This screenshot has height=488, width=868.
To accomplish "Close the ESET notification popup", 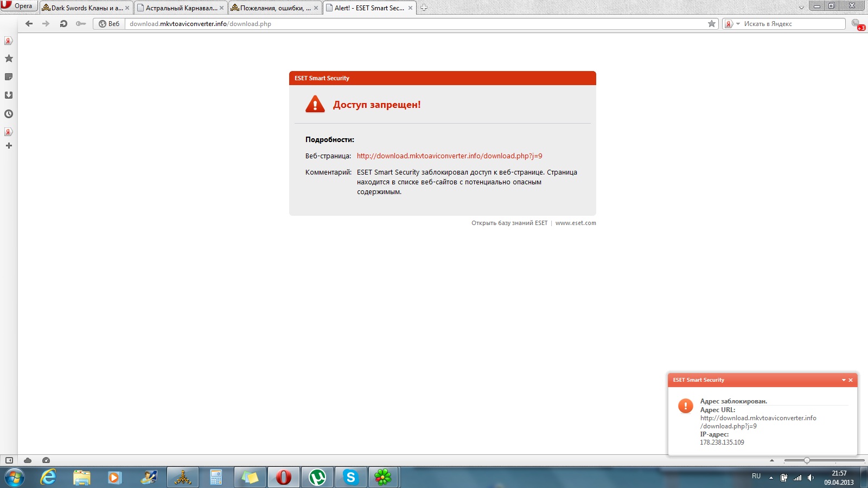I will tap(851, 380).
